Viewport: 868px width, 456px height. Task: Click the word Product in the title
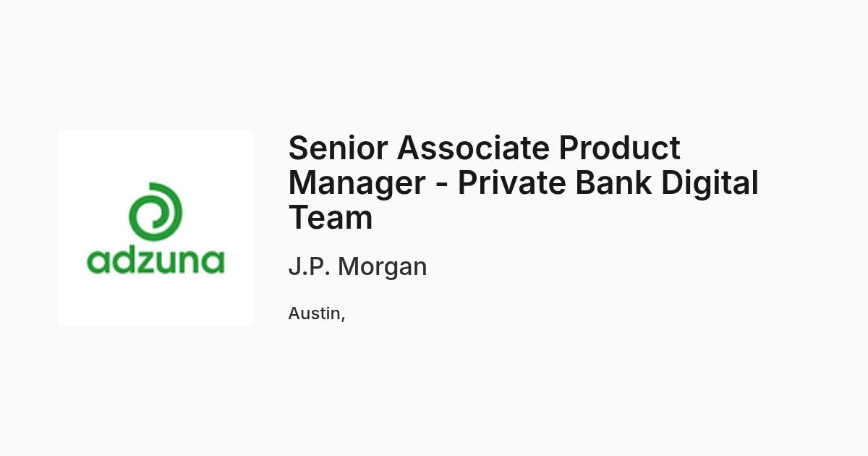click(x=619, y=148)
